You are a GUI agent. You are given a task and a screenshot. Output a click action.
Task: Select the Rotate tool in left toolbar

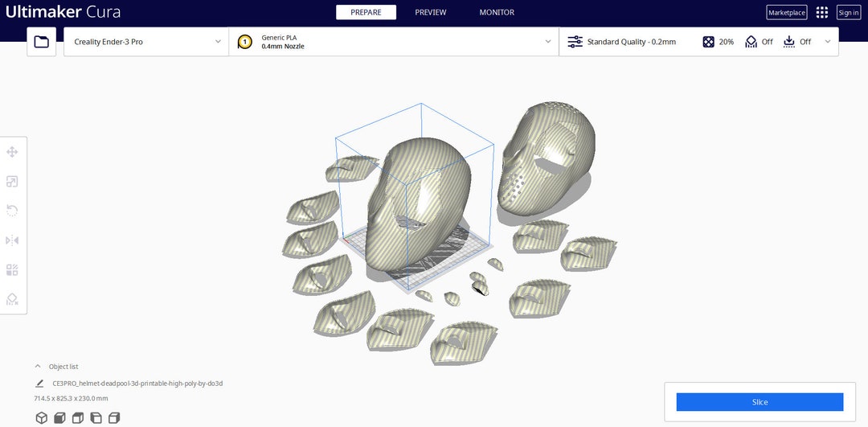coord(12,211)
